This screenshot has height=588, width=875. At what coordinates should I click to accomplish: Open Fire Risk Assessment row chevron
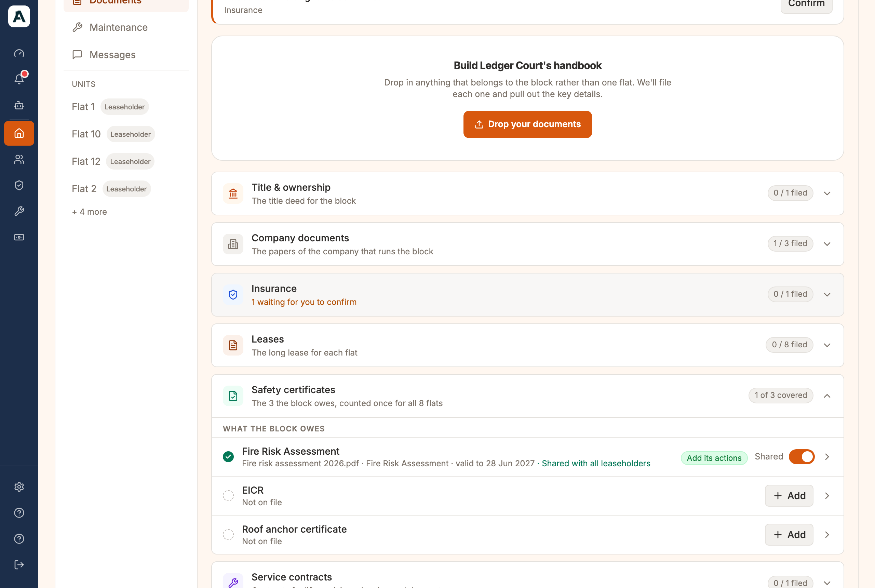pos(827,457)
